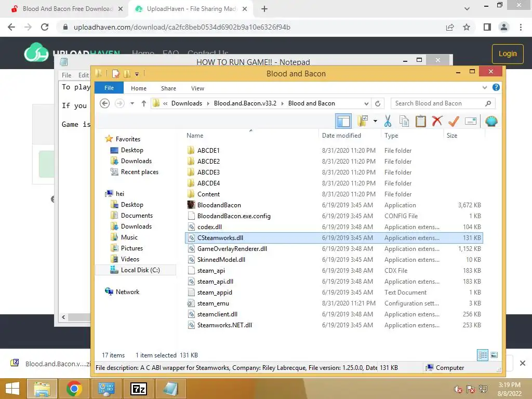Open Recent places in Favorites

click(139, 171)
